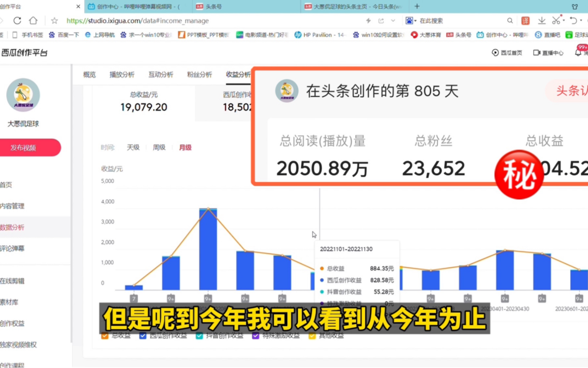Expand the undo icon dropdown arrow

(x=581, y=21)
